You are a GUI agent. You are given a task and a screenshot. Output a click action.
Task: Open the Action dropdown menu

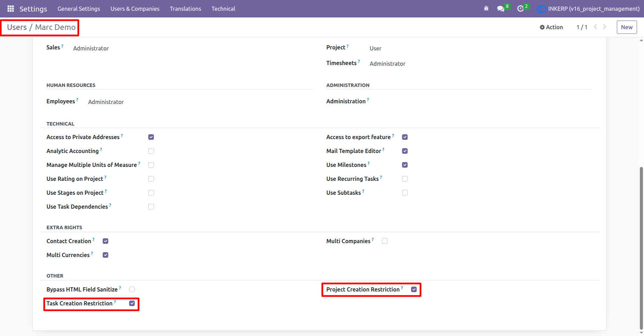[x=551, y=27]
